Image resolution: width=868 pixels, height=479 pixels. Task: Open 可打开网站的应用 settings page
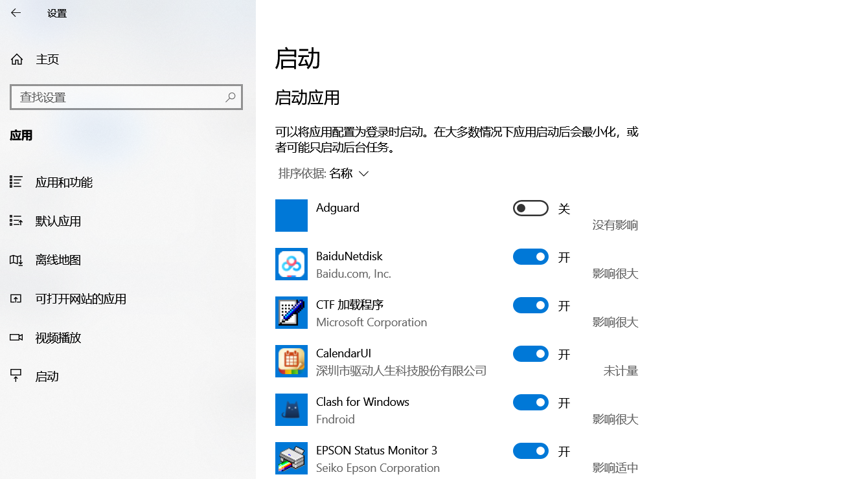pos(128,298)
